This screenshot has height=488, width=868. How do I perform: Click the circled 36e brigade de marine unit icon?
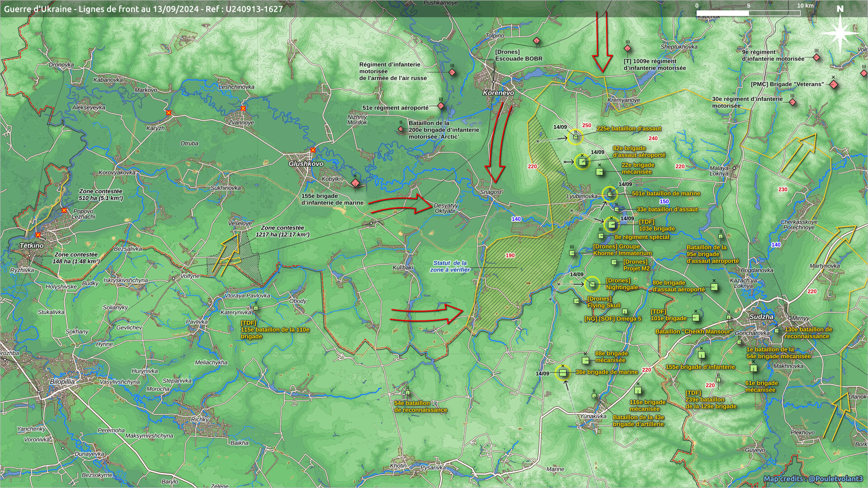click(x=562, y=373)
